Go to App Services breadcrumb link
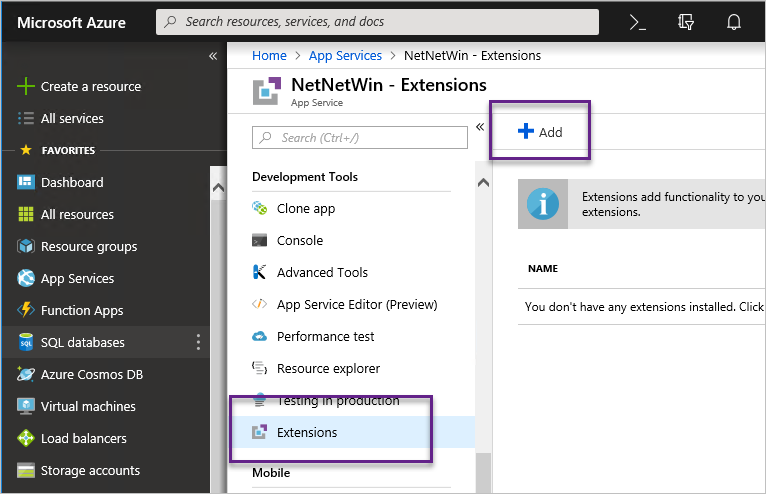The height and width of the screenshot is (494, 766). pyautogui.click(x=345, y=56)
